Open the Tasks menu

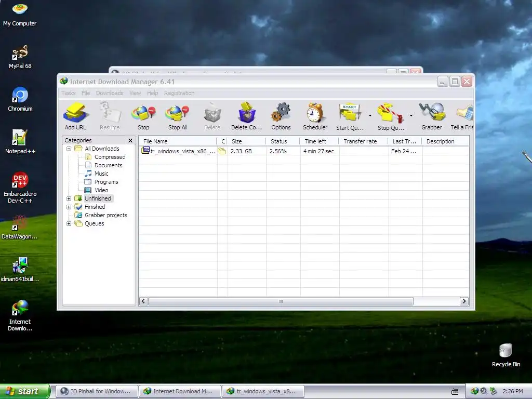point(68,93)
